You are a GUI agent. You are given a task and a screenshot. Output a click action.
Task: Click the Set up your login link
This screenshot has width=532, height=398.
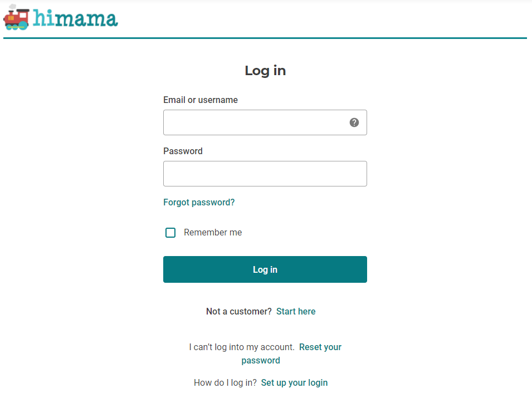[294, 382]
